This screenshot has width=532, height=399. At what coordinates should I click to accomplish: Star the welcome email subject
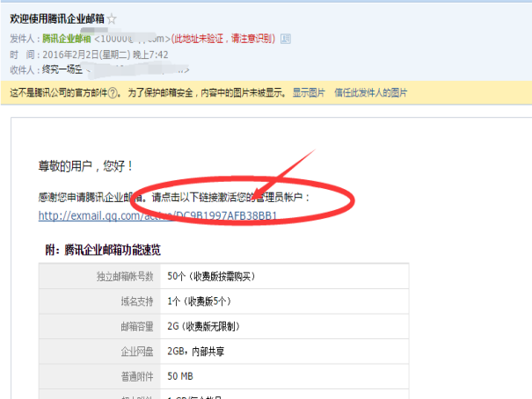point(112,18)
